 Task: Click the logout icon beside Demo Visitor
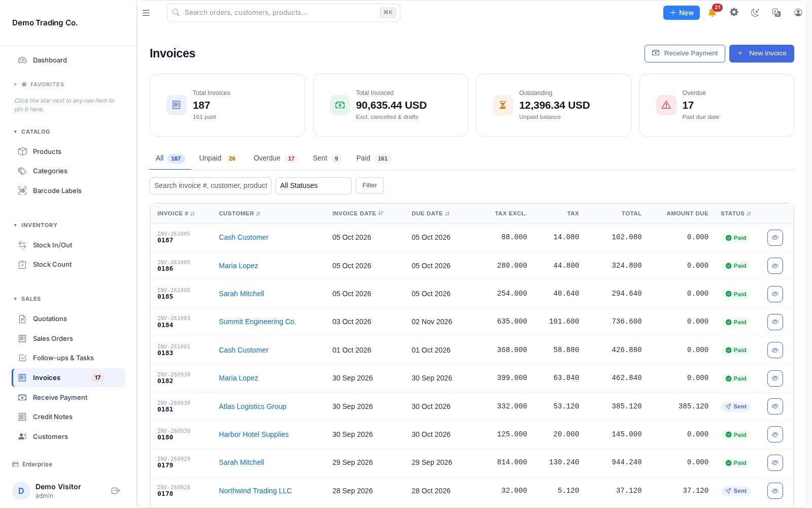116,491
